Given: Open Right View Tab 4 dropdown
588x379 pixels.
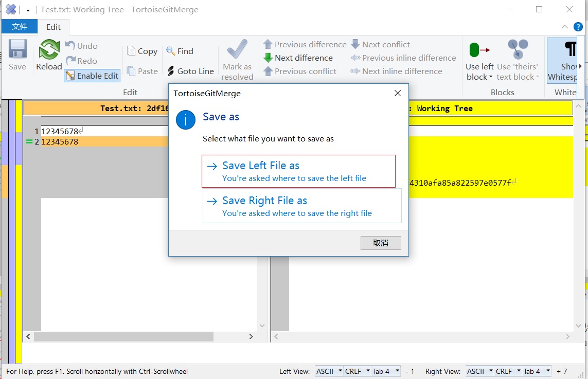Looking at the screenshot, I should 537,371.
